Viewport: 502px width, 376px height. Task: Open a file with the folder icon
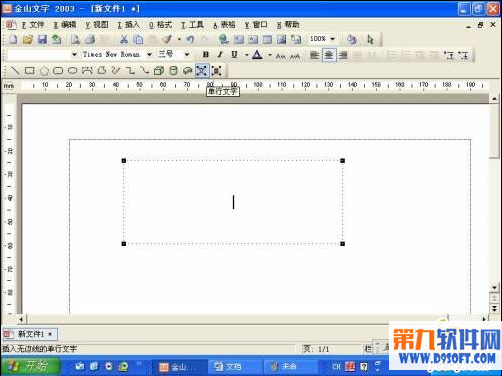click(x=28, y=39)
